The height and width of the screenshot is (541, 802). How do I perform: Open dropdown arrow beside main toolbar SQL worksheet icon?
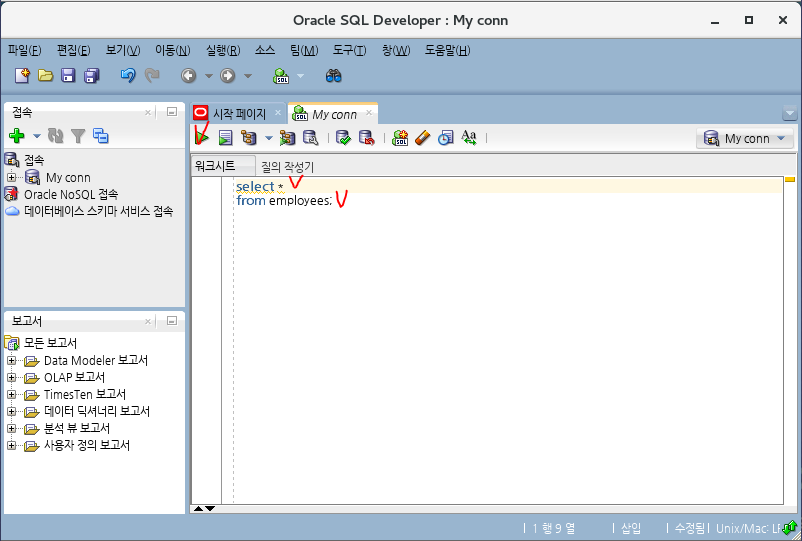point(300,76)
